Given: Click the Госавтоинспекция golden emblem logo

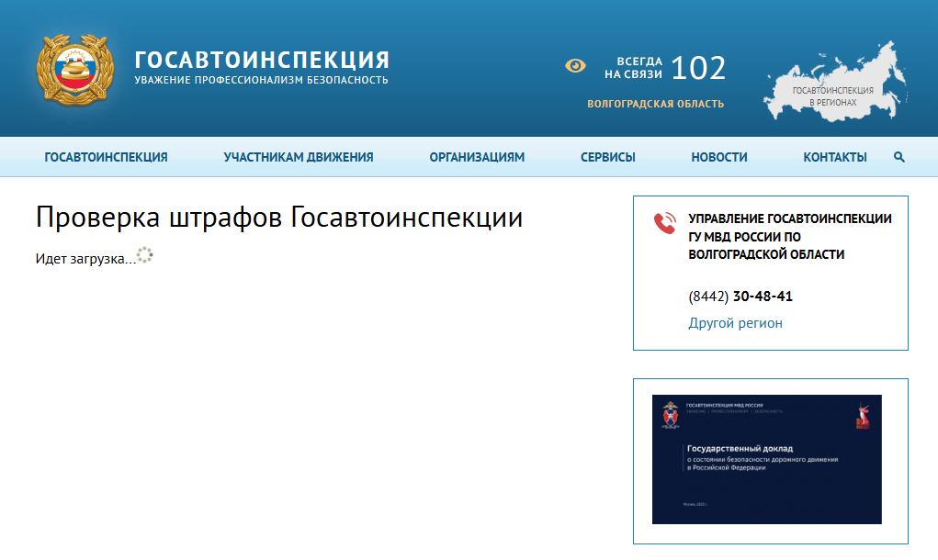Looking at the screenshot, I should (x=73, y=66).
